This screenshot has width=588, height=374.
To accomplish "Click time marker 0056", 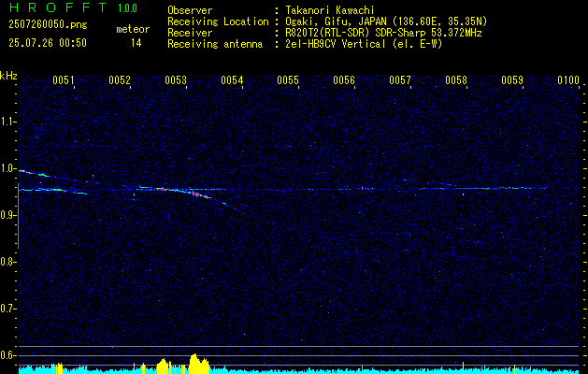I will (x=344, y=79).
